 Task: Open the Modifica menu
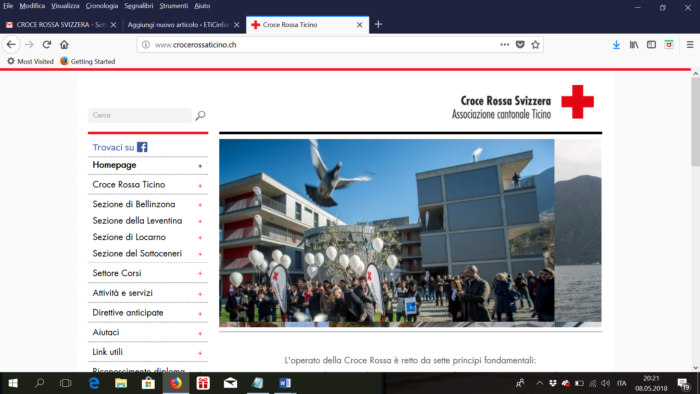coord(32,6)
